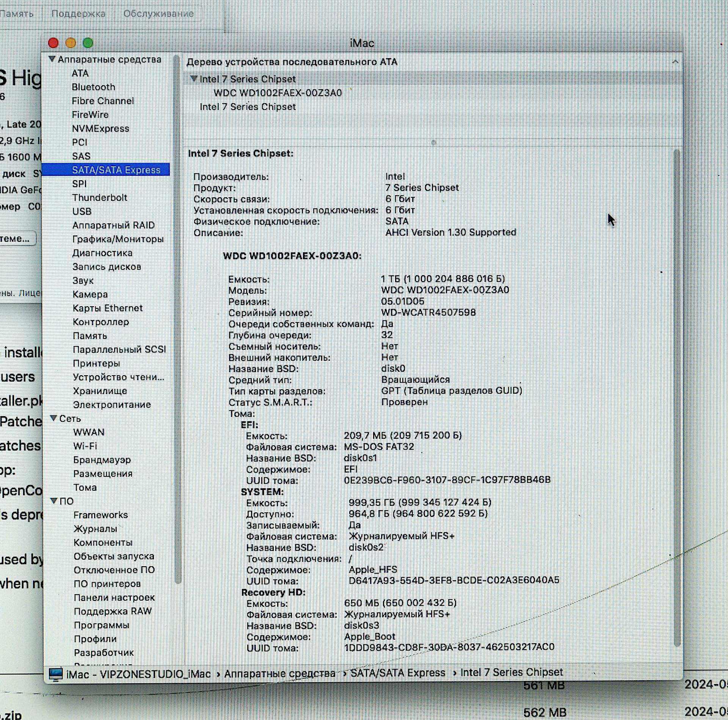
Task: Open Устройство чтения entry
Action: point(119,377)
